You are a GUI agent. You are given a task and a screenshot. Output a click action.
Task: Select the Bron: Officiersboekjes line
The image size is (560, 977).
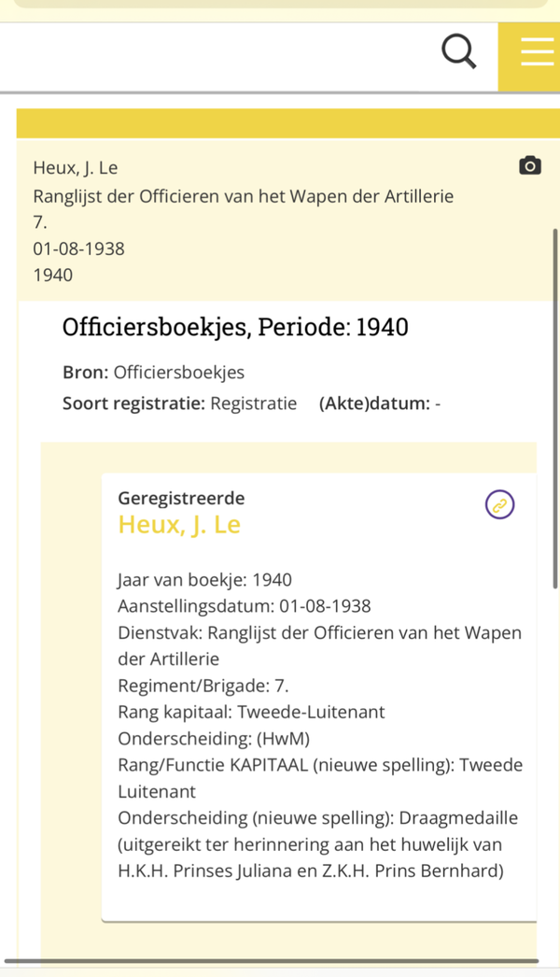tap(153, 373)
